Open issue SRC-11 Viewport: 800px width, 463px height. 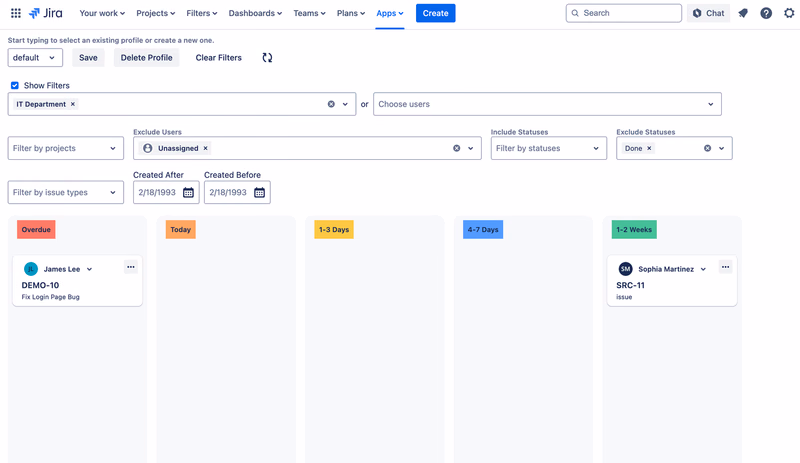pyautogui.click(x=630, y=285)
